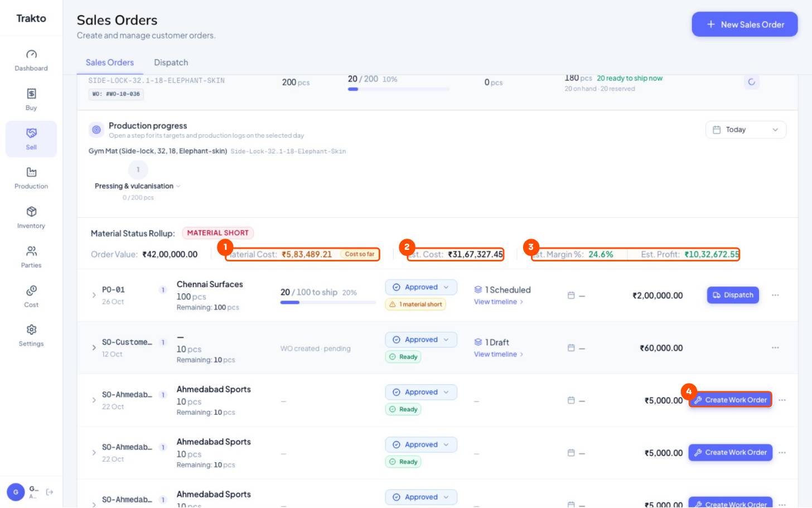This screenshot has width=812, height=508.
Task: Click the 20/100 to ship progress bar
Action: [x=328, y=302]
